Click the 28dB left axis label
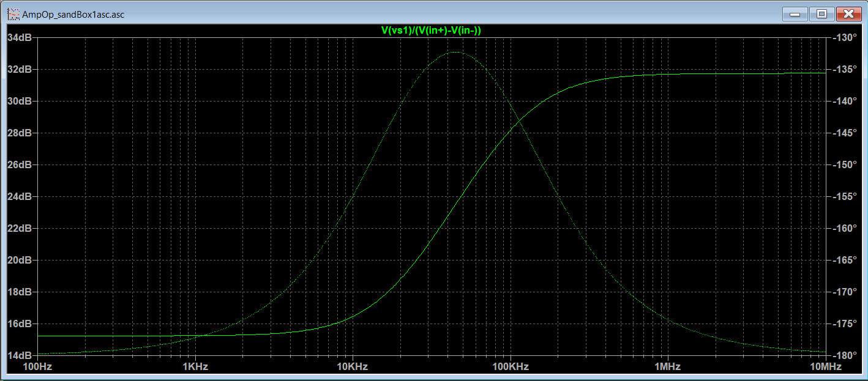Image resolution: width=868 pixels, height=381 pixels. click(20, 133)
